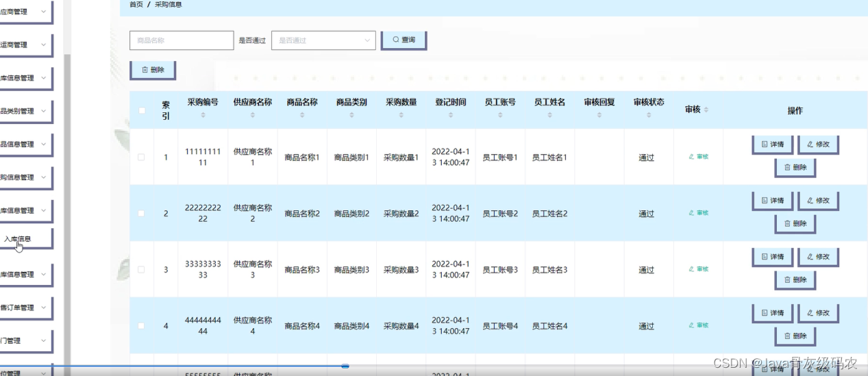Toggle the select-all checkbox in table header
This screenshot has width=868, height=376.
(x=142, y=110)
